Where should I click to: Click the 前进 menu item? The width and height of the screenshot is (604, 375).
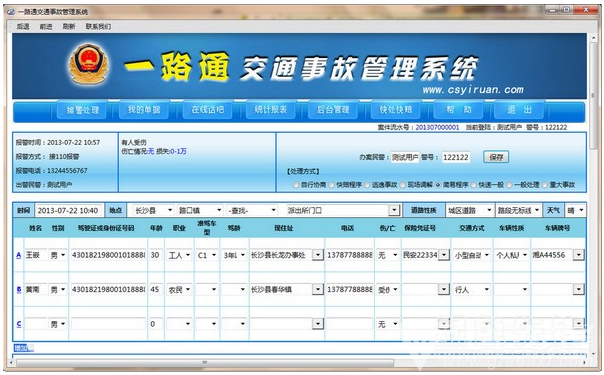(46, 26)
